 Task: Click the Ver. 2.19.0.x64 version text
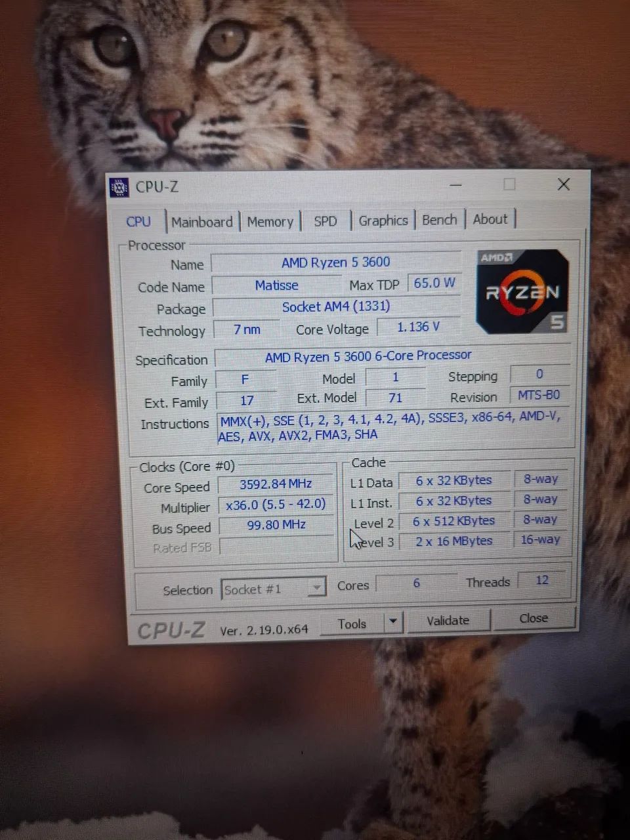(264, 630)
